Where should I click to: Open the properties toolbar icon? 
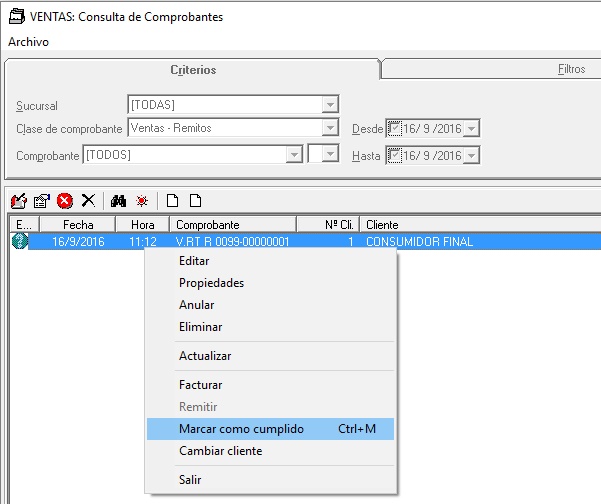pos(41,200)
